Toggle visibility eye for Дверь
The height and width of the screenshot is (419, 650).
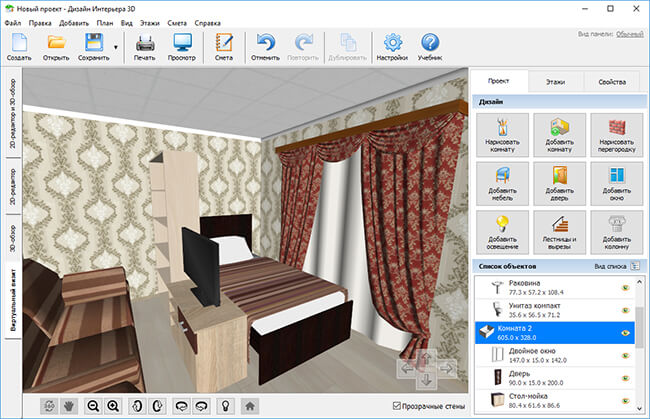point(626,378)
